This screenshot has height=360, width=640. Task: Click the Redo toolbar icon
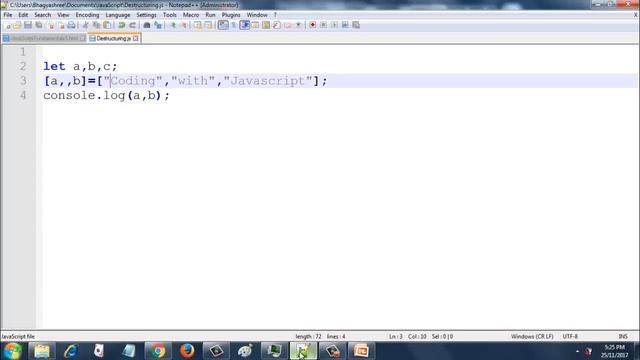[132, 25]
